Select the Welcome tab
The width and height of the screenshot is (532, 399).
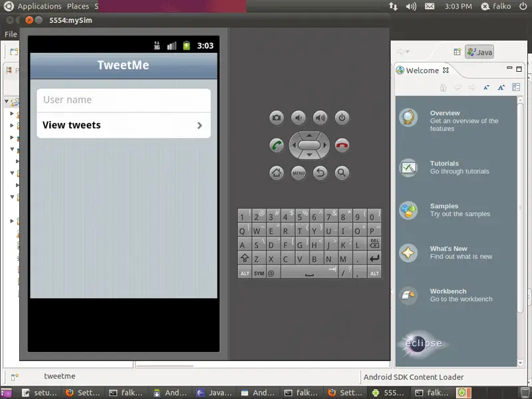[x=422, y=70]
